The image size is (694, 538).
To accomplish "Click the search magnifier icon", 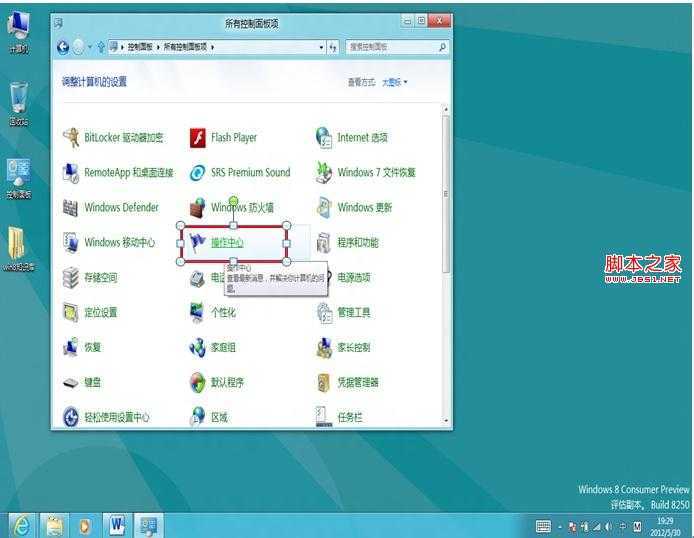I will [442, 46].
